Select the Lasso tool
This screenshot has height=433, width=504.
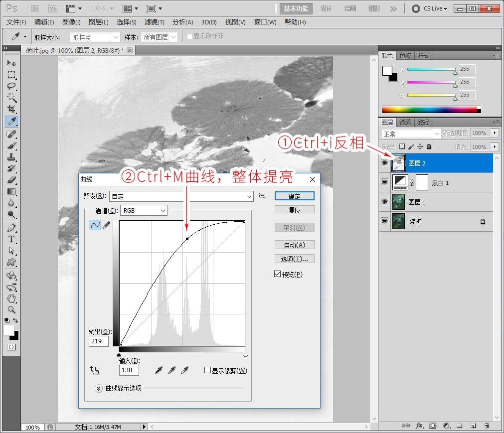[11, 86]
